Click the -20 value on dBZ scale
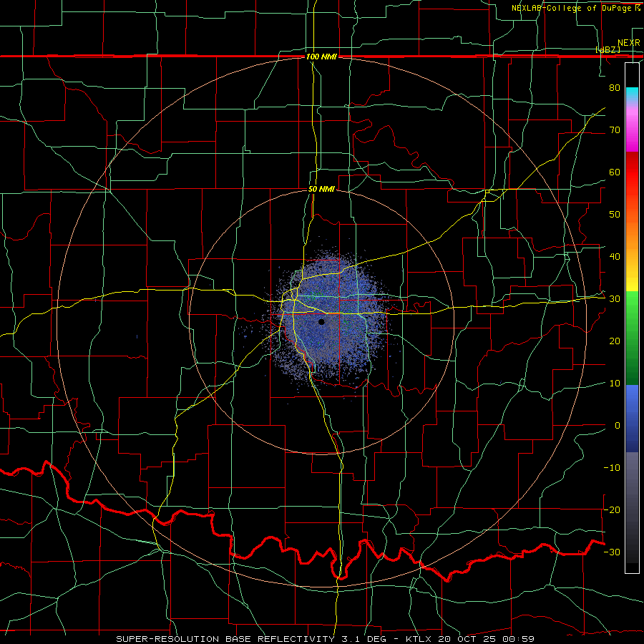 (x=612, y=510)
